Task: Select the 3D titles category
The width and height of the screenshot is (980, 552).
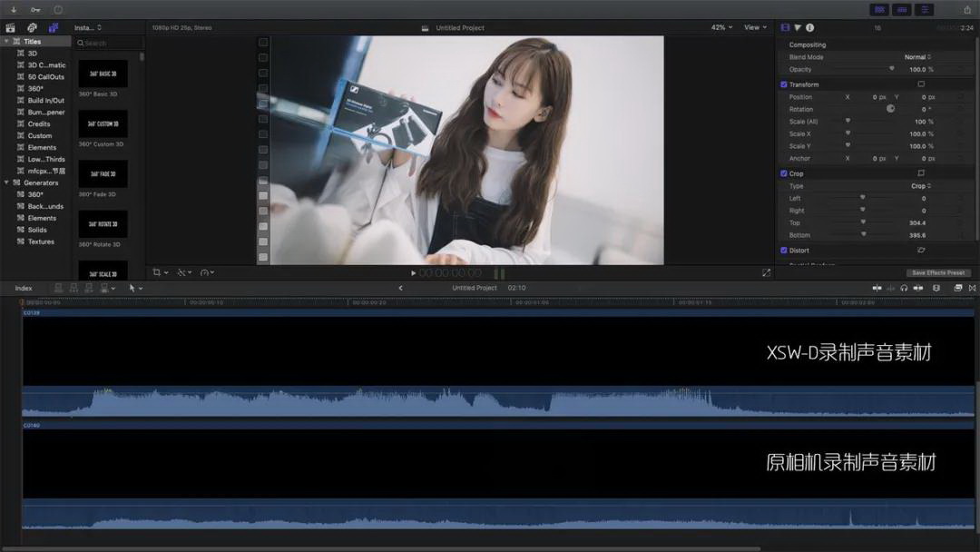Action: click(x=32, y=54)
